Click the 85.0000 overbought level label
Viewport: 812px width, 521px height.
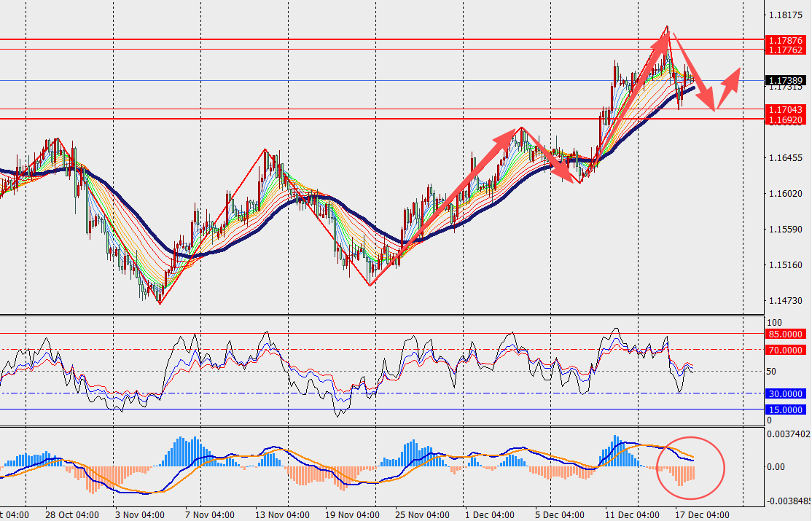[785, 334]
